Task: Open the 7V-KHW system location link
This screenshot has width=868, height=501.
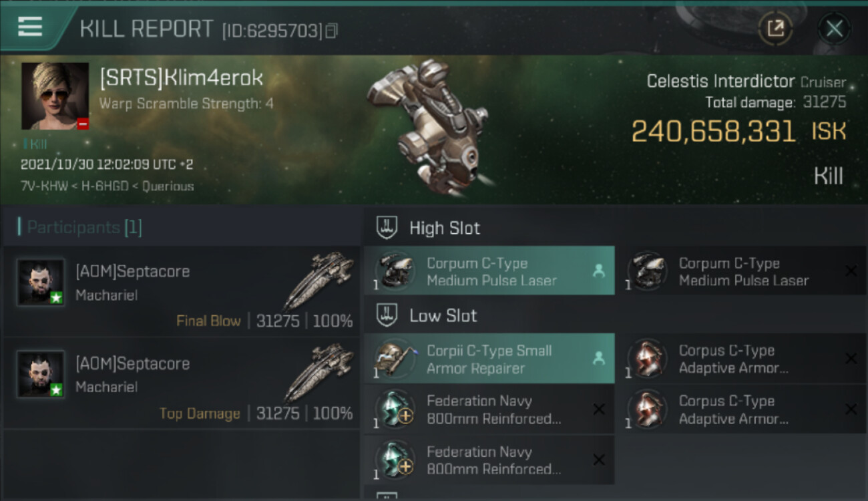Action: [x=44, y=186]
